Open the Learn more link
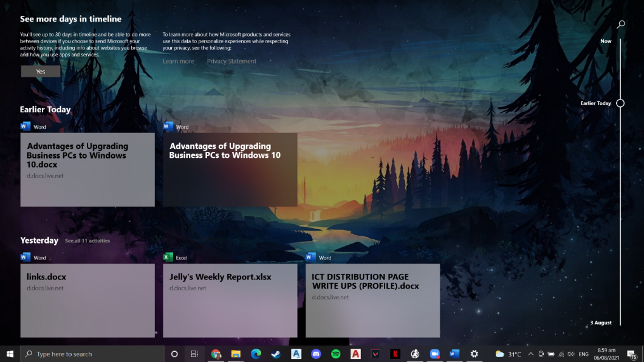The height and width of the screenshot is (362, 644). [178, 61]
